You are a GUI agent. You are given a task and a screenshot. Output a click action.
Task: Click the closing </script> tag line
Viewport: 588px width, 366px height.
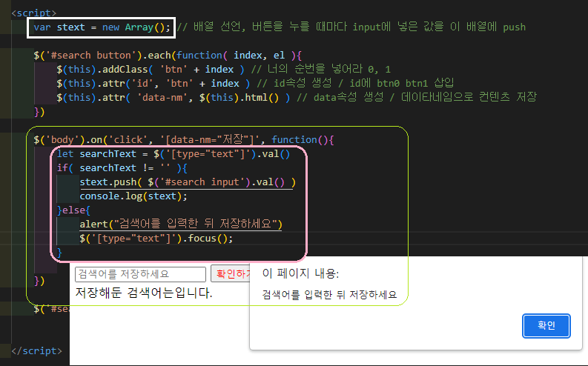(x=36, y=351)
